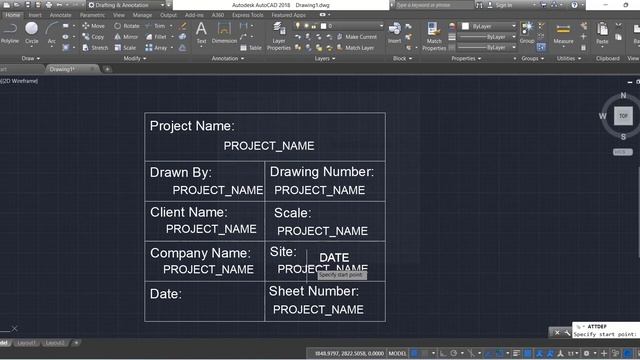This screenshot has height=360, width=640.
Task: Select the Arc drawing tool
Action: click(51, 33)
